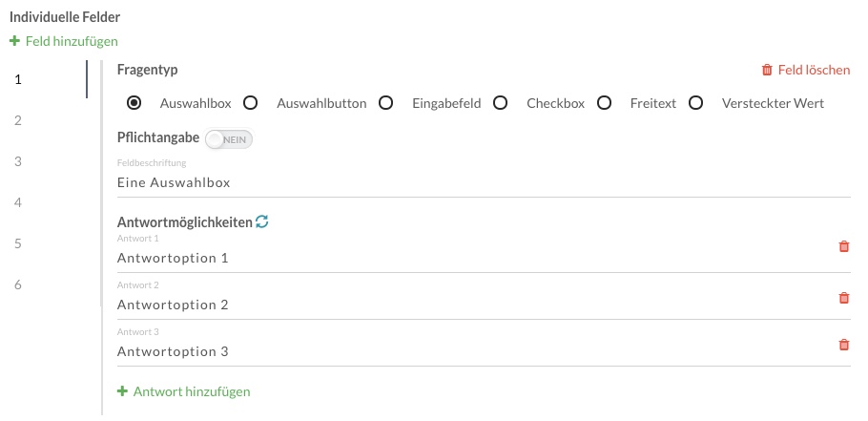Click the plus icon of Antwort hinzufügen

122,391
